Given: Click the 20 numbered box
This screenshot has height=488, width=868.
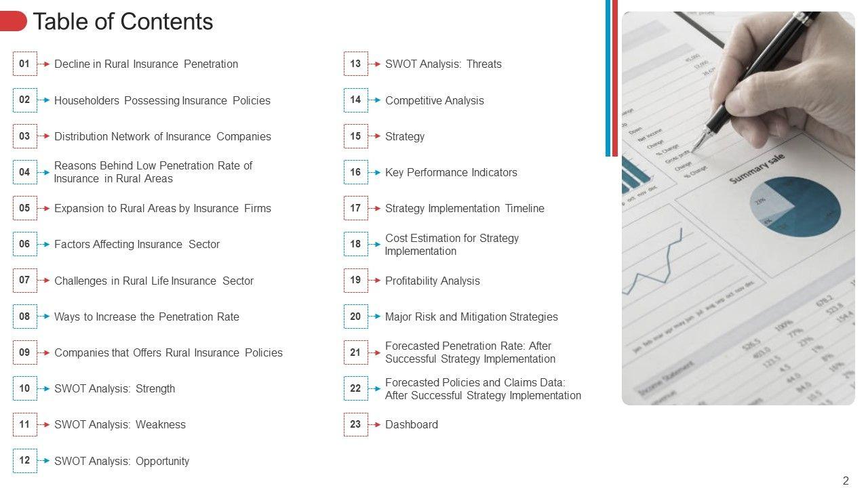Looking at the screenshot, I should point(355,317).
